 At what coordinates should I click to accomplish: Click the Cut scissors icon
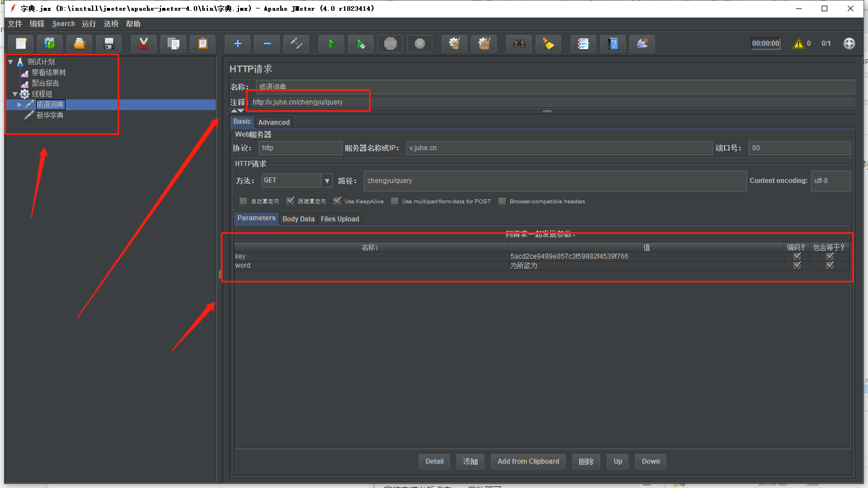144,43
